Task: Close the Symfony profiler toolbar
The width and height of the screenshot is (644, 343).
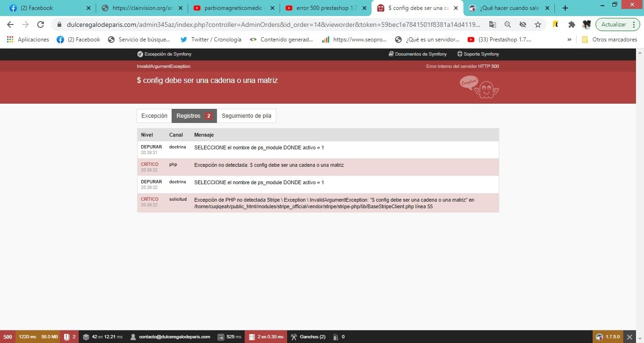Action: (630, 337)
